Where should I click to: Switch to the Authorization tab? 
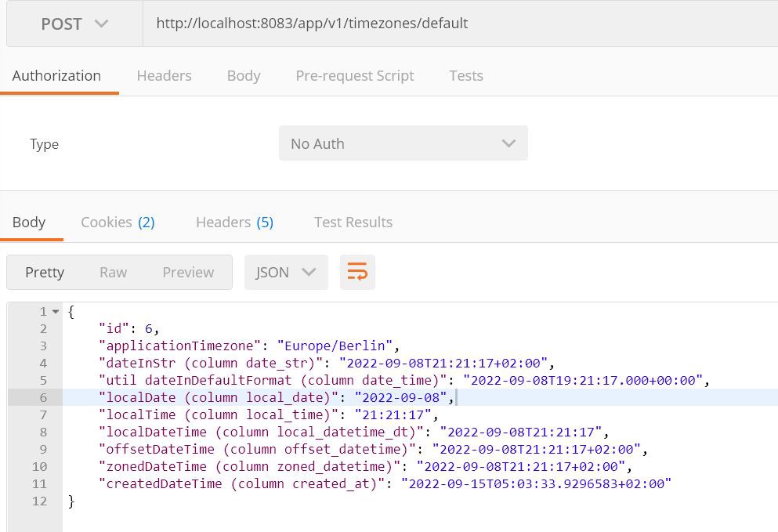(56, 75)
